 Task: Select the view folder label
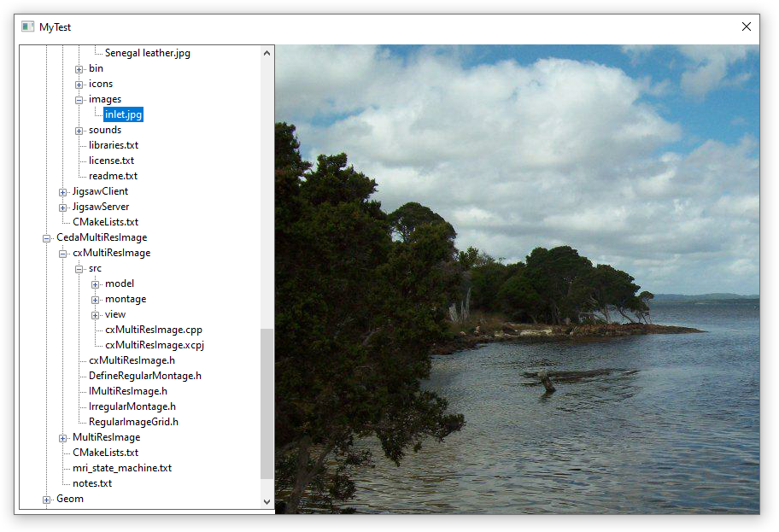pyautogui.click(x=114, y=314)
